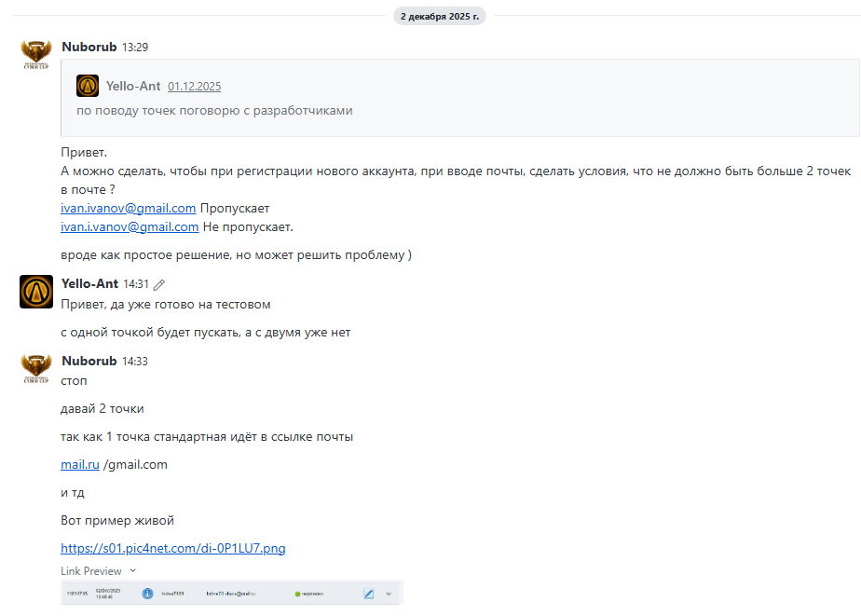Click the blue info icon in the preview image
The height and width of the screenshot is (616, 861).
[148, 594]
